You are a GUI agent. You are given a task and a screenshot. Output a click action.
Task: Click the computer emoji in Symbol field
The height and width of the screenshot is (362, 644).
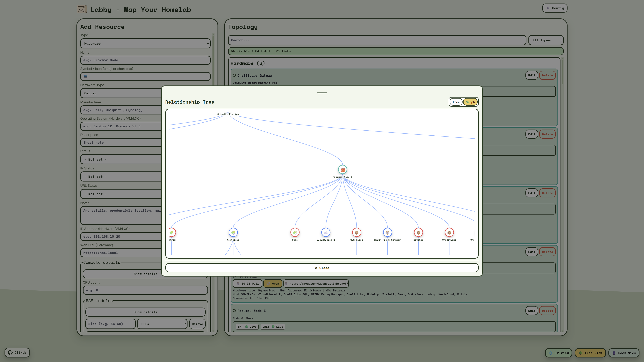pyautogui.click(x=86, y=76)
